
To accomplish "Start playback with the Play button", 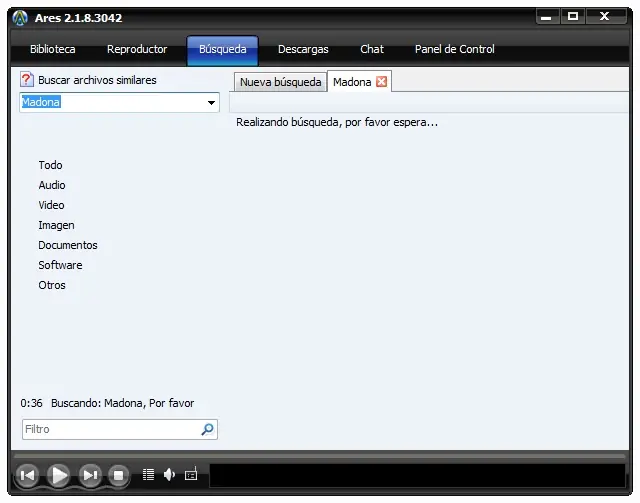I will coord(59,475).
